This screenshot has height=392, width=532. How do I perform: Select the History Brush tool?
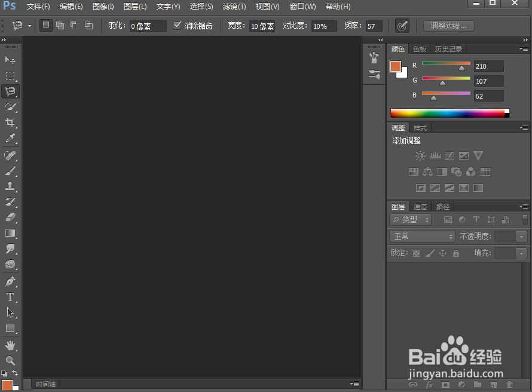[10, 202]
